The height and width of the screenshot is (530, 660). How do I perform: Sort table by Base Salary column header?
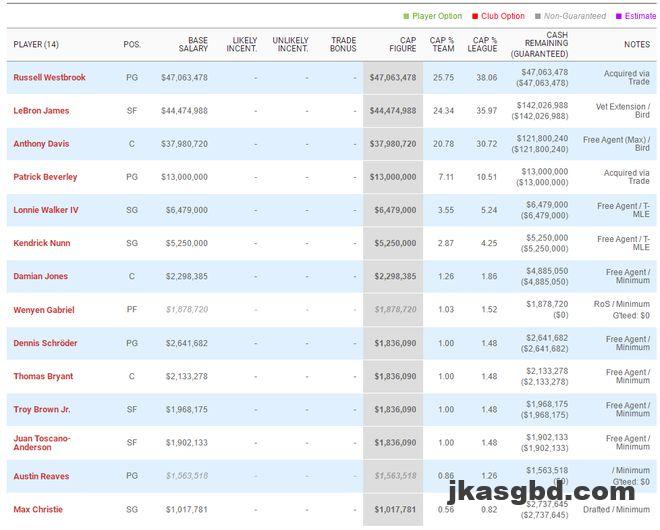click(192, 44)
